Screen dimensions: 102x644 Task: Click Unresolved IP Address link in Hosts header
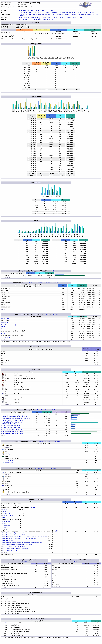click(52, 283)
